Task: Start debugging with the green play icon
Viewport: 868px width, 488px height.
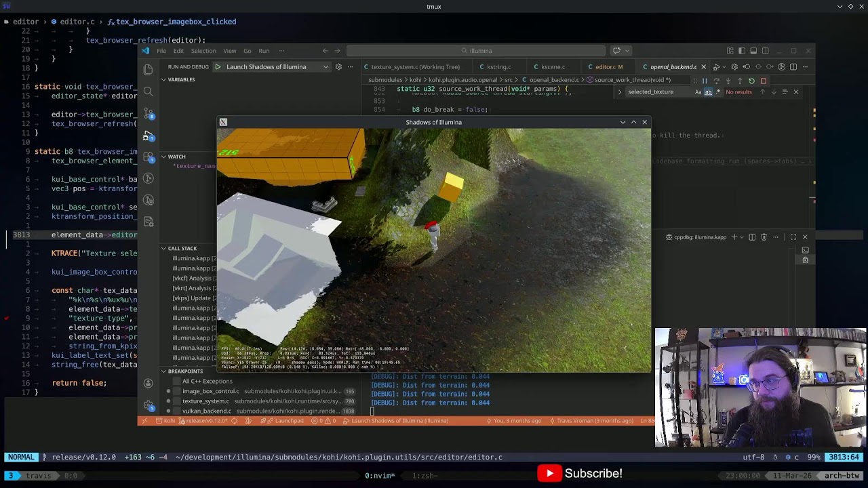Action: click(x=218, y=66)
